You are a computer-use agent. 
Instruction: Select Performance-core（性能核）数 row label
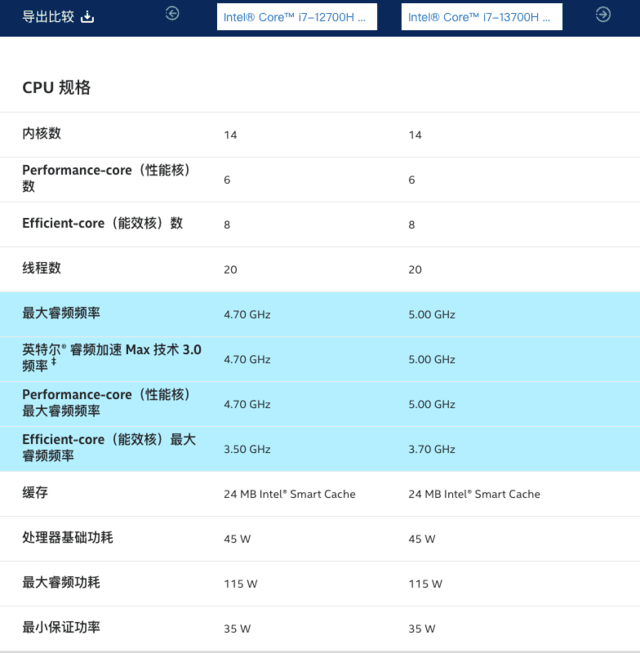[x=108, y=178]
